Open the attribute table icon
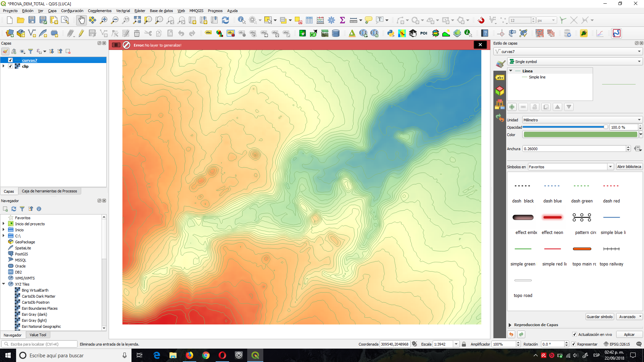The height and width of the screenshot is (362, 644). click(309, 20)
